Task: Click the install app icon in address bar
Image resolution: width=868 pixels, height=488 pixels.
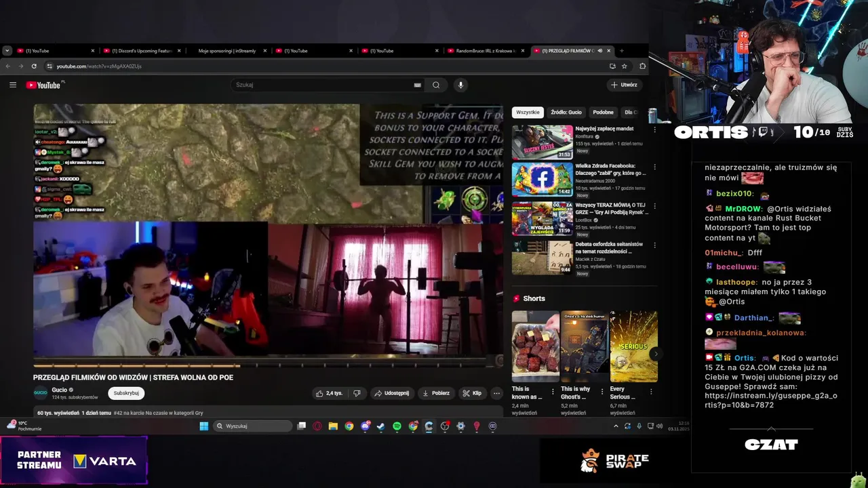Action: click(x=612, y=66)
